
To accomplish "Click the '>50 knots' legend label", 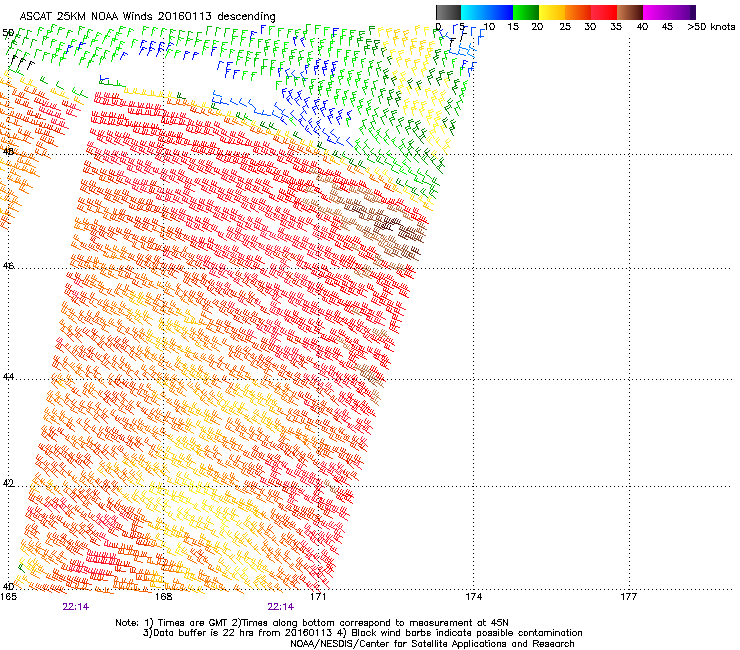I will pyautogui.click(x=711, y=27).
